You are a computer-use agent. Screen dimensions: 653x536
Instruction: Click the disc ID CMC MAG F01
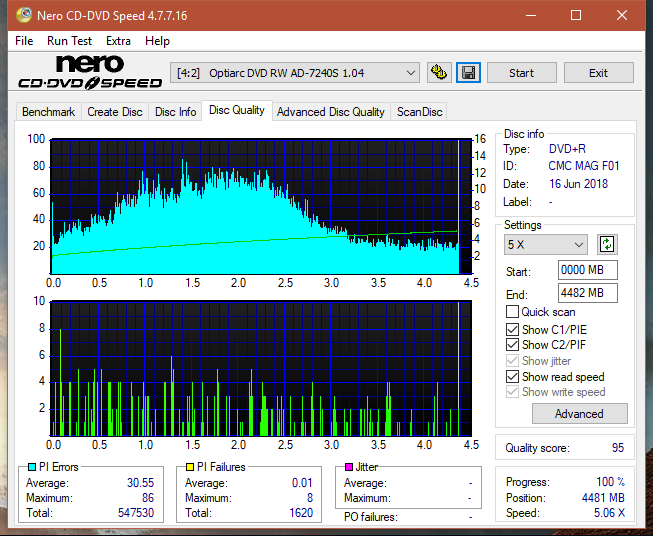(x=583, y=166)
